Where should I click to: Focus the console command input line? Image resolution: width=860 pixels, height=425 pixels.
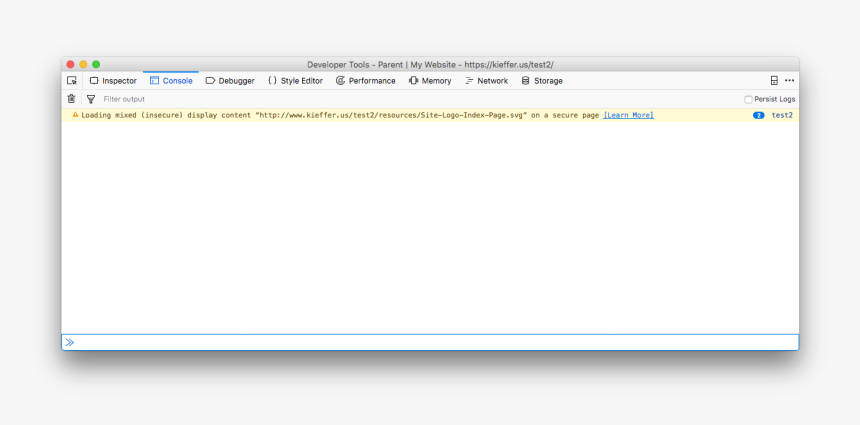point(430,342)
